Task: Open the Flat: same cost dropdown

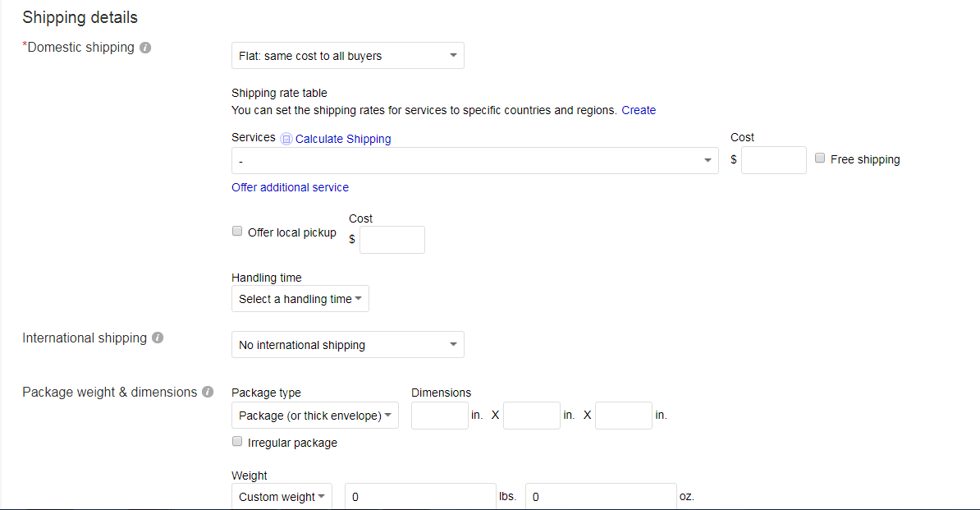Action: tap(347, 56)
